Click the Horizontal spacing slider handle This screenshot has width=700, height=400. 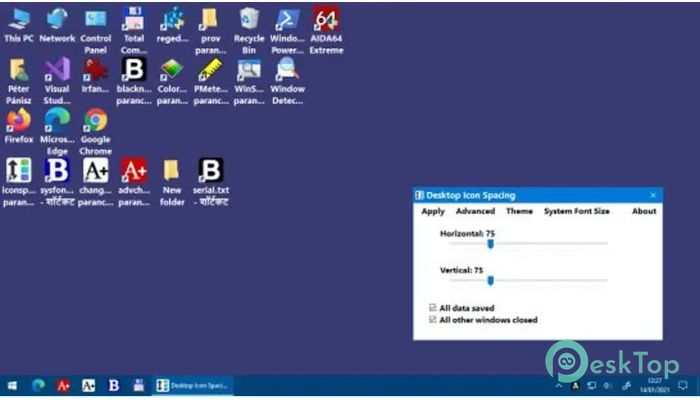click(490, 244)
